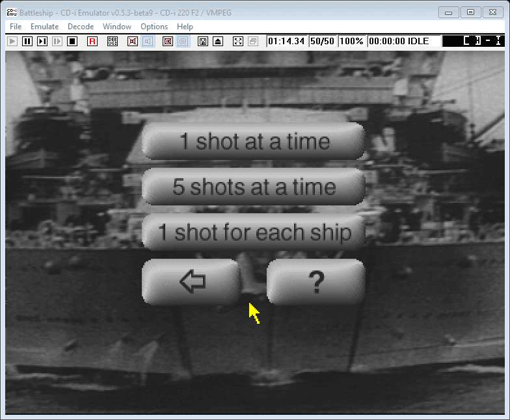The width and height of the screenshot is (510, 420).
Task: Open the debug window icon
Action: click(x=113, y=41)
